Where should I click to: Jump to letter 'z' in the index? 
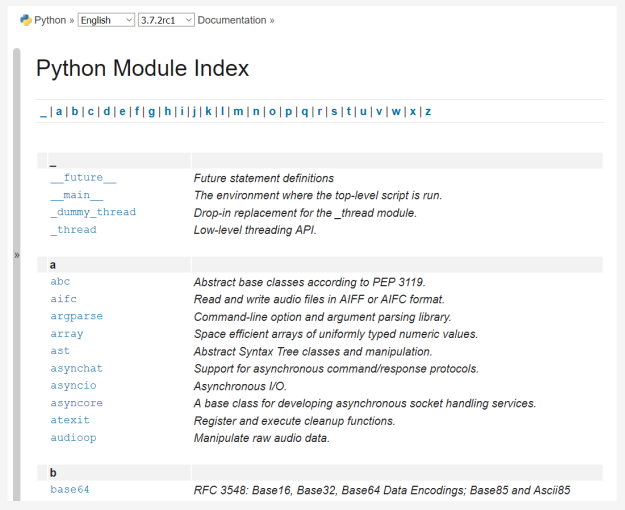(428, 111)
